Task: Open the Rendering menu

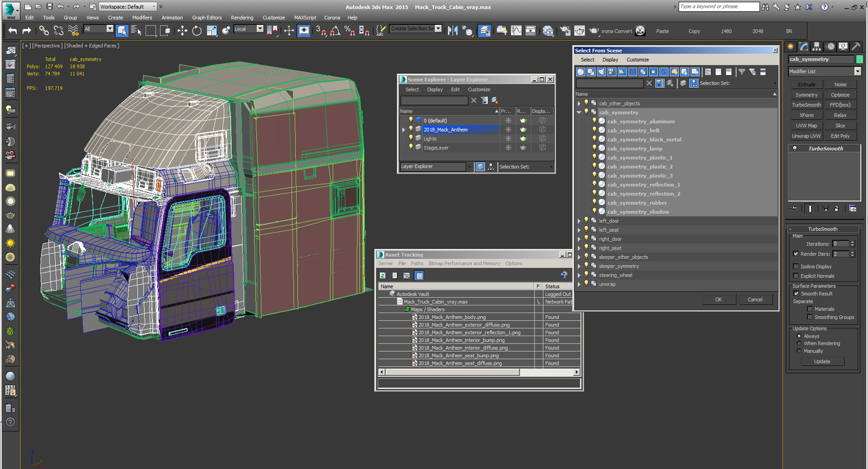Action: pyautogui.click(x=242, y=18)
